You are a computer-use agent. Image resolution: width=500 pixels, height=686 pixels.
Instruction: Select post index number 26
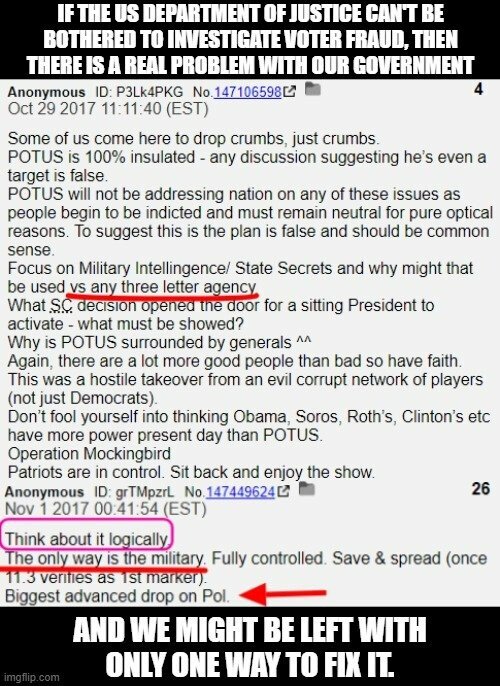tap(480, 489)
